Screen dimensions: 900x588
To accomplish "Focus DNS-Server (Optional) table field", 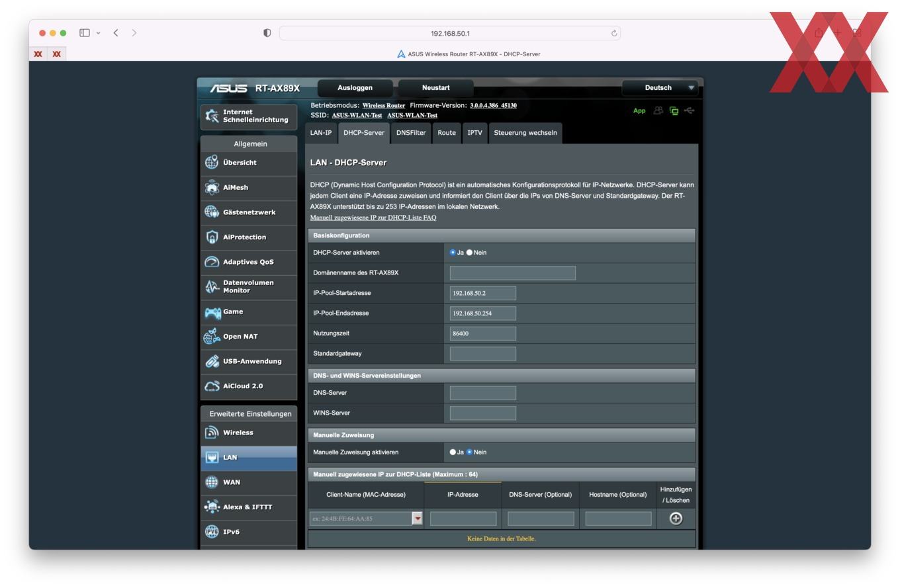I will coord(541,519).
